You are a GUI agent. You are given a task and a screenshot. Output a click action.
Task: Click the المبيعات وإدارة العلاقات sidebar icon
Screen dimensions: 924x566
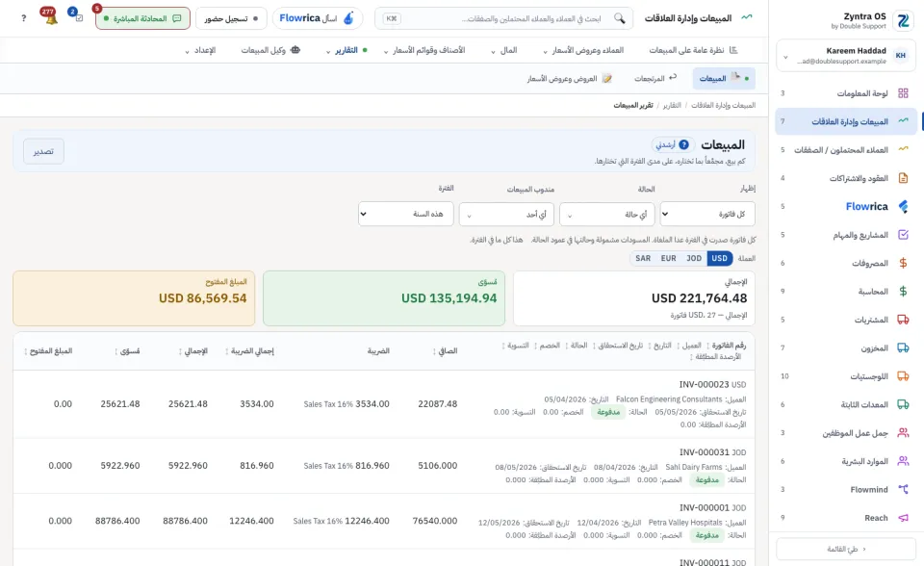[903, 121]
